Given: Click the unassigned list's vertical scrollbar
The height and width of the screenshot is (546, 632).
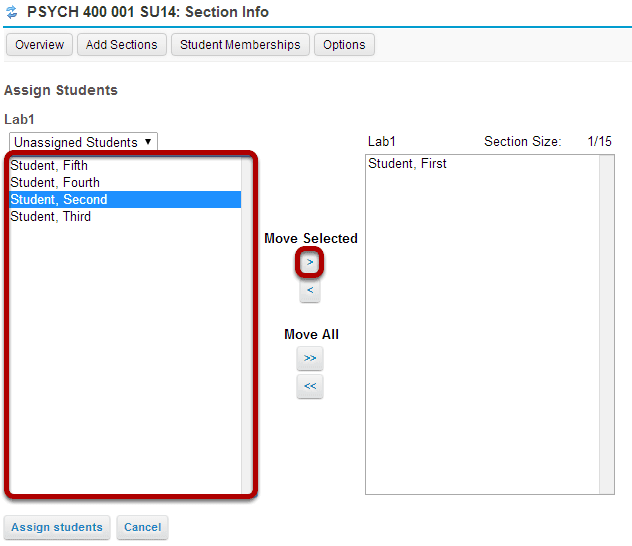Looking at the screenshot, I should [246, 325].
